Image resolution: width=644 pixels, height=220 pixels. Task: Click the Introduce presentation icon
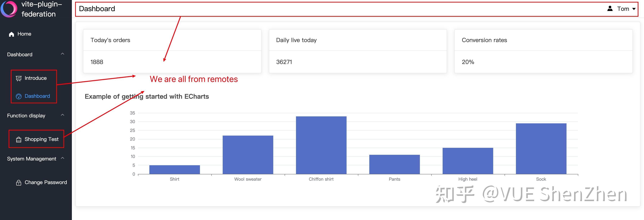tap(19, 79)
